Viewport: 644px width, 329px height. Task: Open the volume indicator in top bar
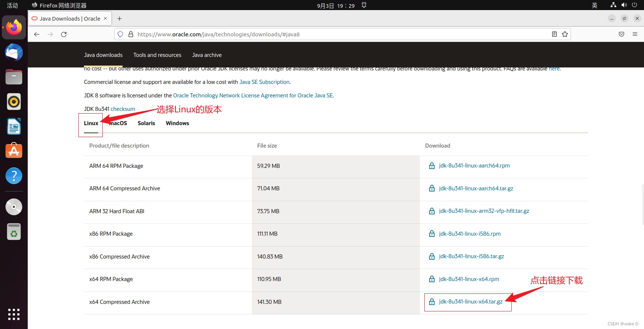pyautogui.click(x=624, y=5)
